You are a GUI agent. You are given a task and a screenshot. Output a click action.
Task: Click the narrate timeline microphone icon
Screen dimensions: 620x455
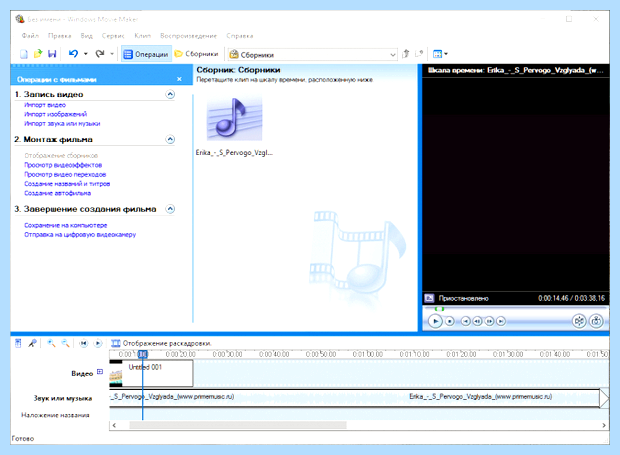(32, 343)
